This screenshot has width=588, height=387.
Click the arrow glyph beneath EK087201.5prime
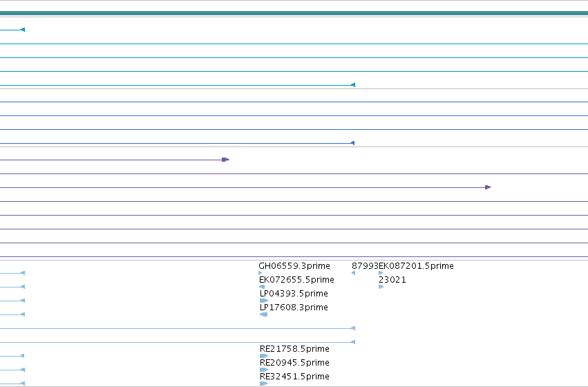coord(381,273)
